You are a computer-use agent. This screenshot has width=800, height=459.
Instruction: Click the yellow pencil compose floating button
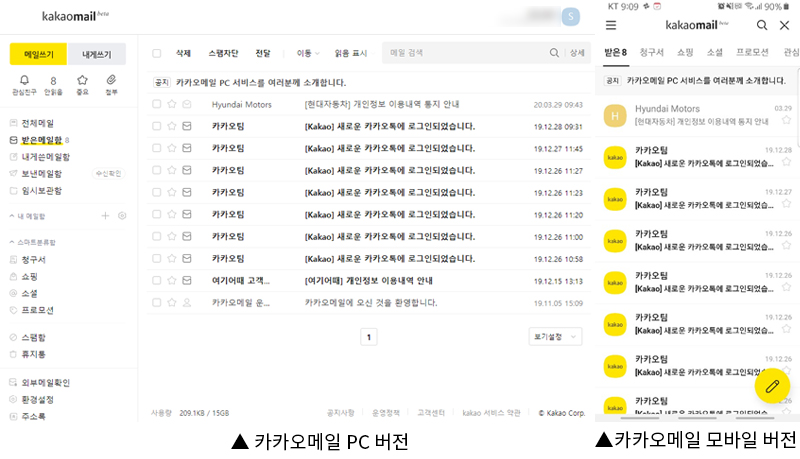click(x=772, y=386)
